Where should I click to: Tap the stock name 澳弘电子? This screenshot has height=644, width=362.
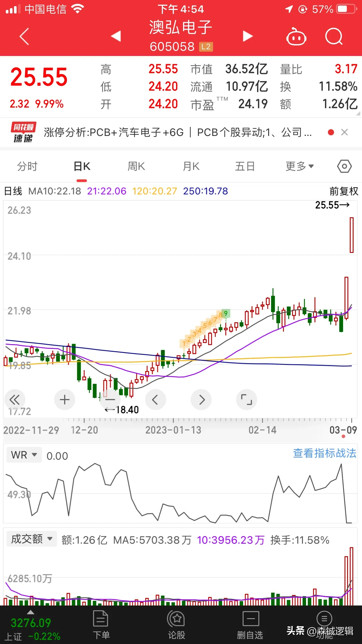pyautogui.click(x=181, y=27)
